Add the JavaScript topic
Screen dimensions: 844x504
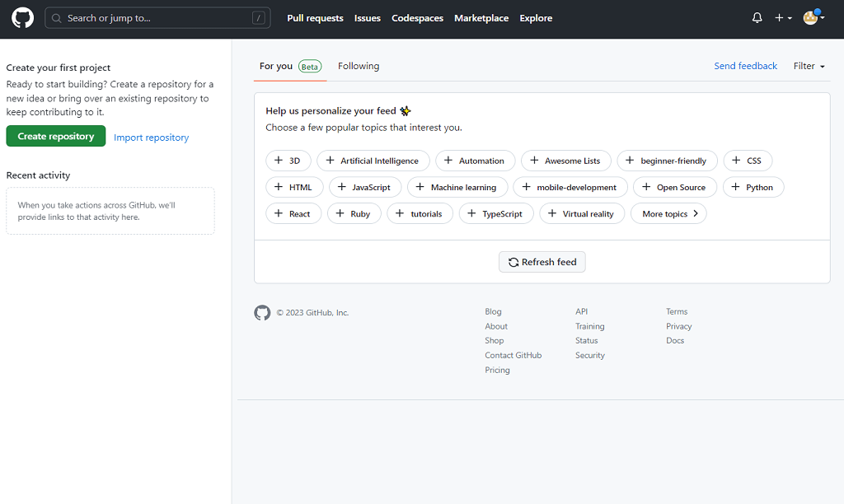(x=365, y=187)
